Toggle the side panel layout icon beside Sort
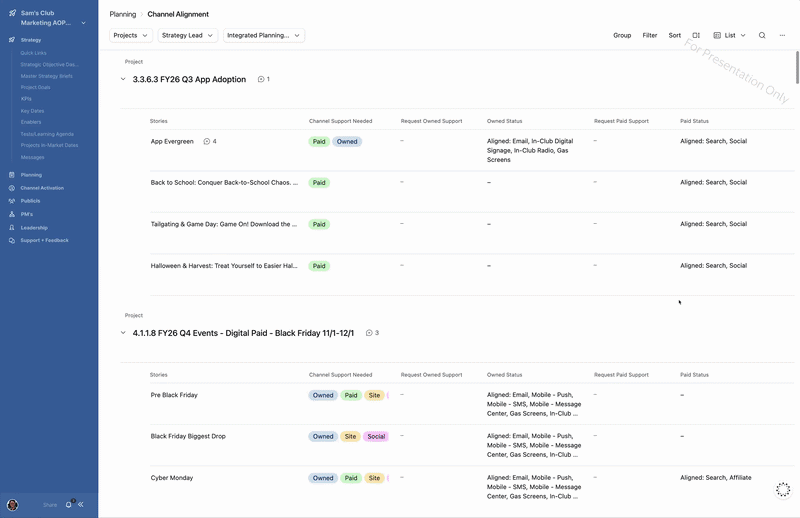Image resolution: width=800 pixels, height=518 pixels. point(696,35)
